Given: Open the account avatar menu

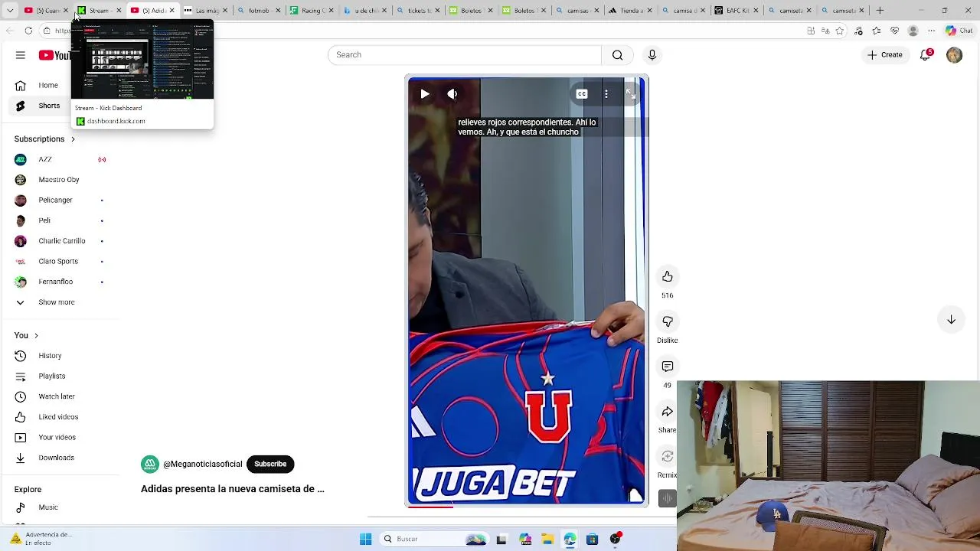Looking at the screenshot, I should point(954,55).
